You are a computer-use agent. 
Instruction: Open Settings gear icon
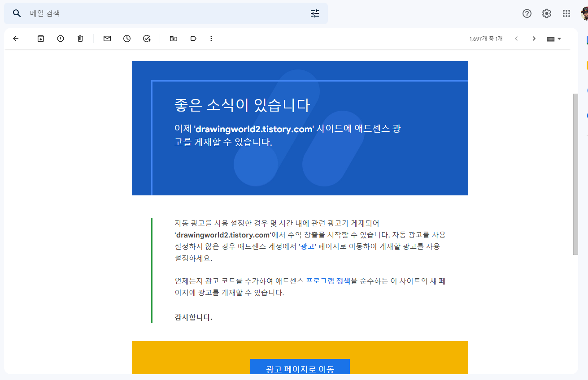pyautogui.click(x=546, y=13)
